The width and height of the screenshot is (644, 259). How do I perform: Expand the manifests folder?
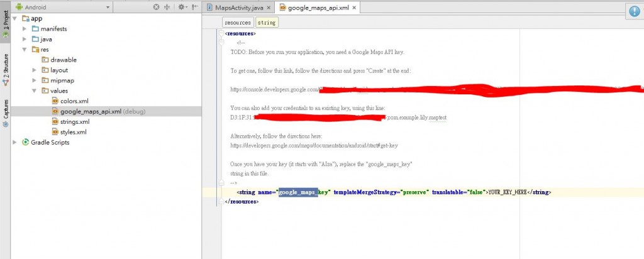pyautogui.click(x=25, y=29)
